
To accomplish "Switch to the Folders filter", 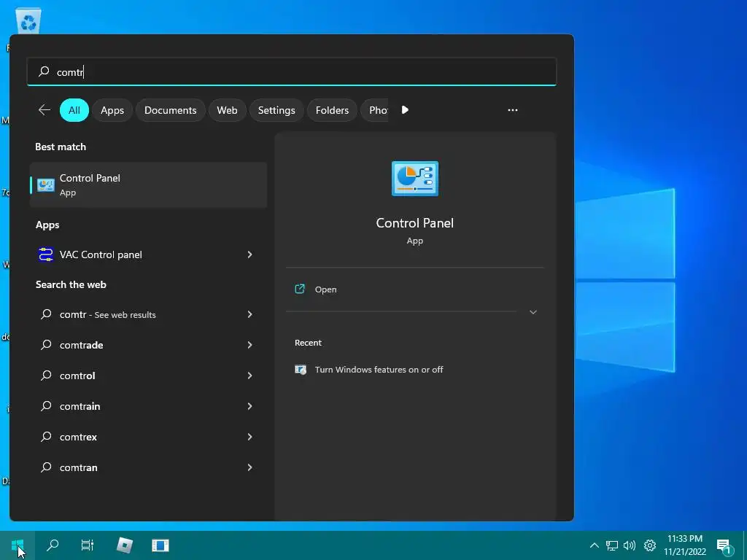I will click(332, 110).
